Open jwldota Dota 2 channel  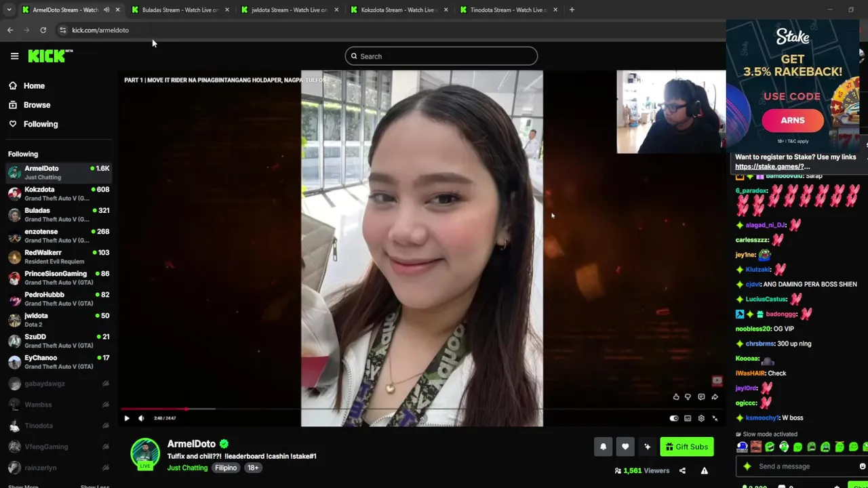(x=58, y=319)
